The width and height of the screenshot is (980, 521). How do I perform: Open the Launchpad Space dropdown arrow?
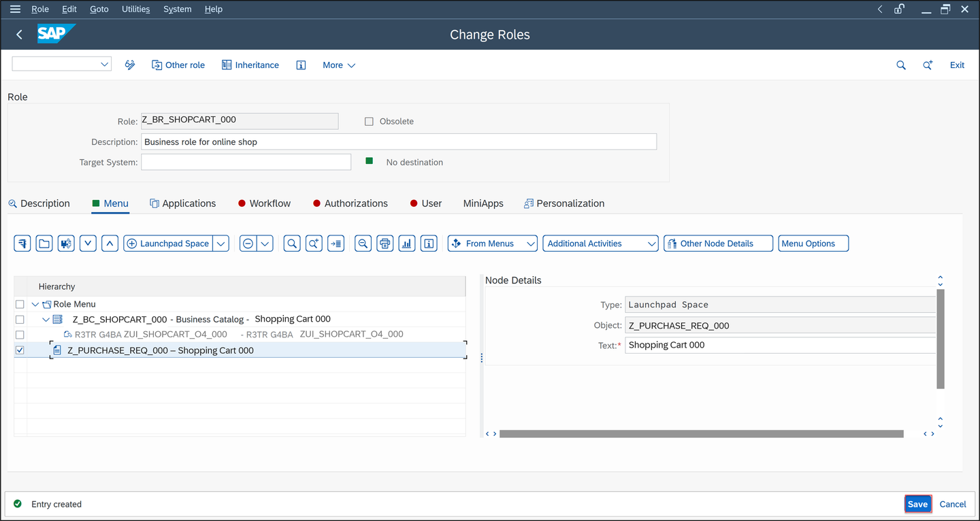(221, 243)
